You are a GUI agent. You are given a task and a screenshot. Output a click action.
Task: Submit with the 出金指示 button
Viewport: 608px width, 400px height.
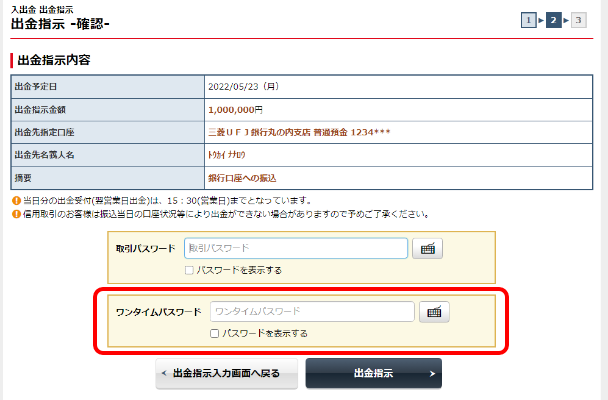coord(373,373)
